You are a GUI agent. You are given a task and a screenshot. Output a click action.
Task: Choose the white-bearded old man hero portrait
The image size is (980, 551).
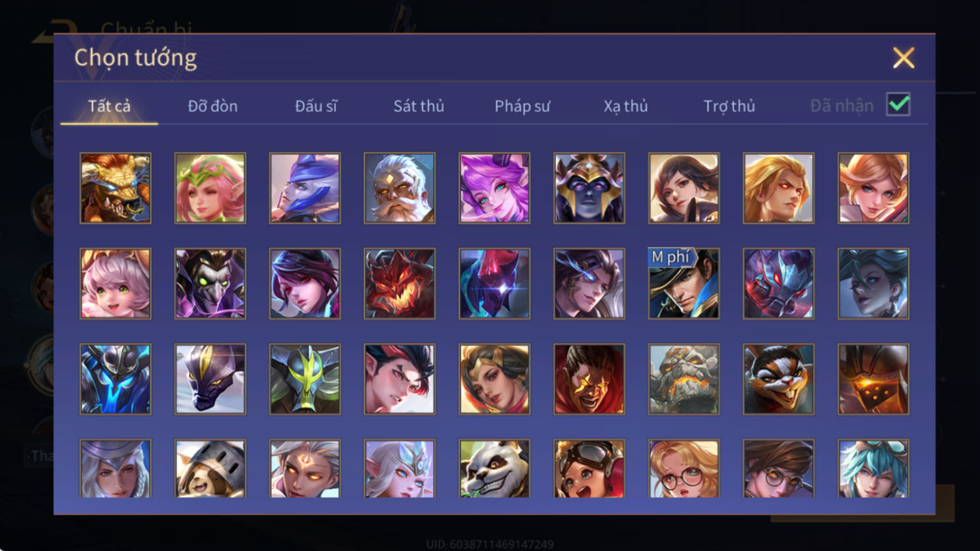[400, 188]
